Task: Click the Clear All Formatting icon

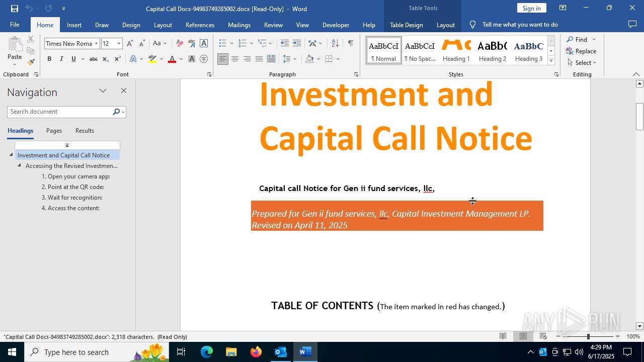Action: coord(180,43)
